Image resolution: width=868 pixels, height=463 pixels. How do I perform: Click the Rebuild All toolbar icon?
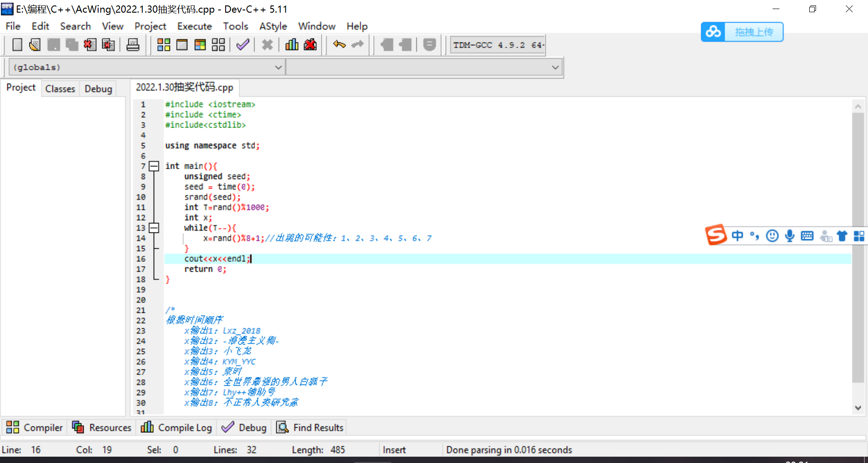pyautogui.click(x=218, y=45)
